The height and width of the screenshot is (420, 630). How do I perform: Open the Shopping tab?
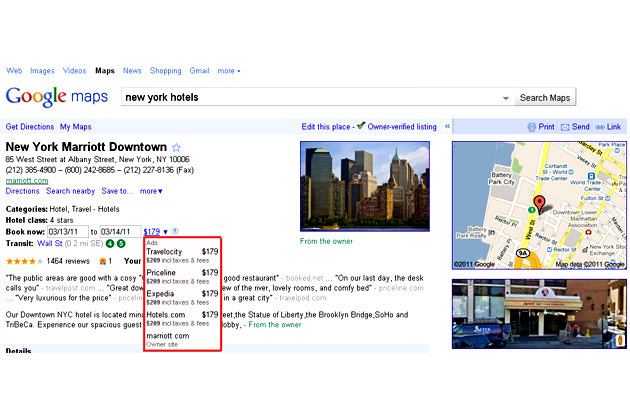click(x=166, y=71)
